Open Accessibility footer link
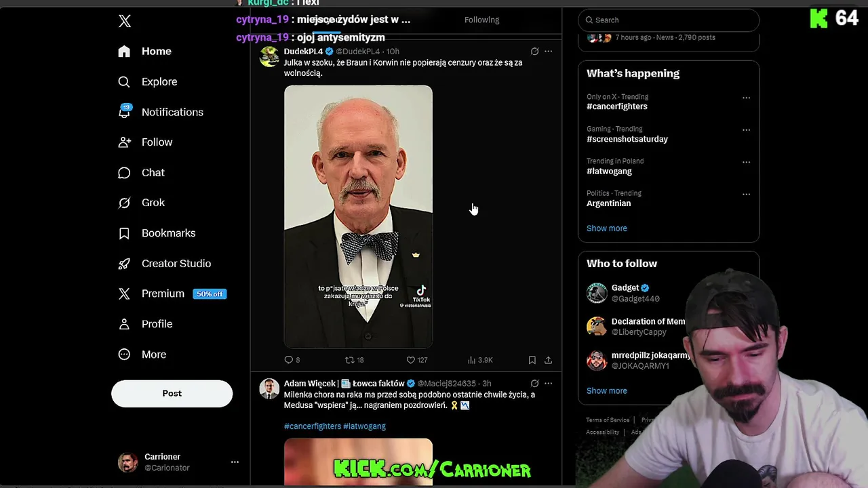Image resolution: width=868 pixels, height=488 pixels. click(x=602, y=432)
